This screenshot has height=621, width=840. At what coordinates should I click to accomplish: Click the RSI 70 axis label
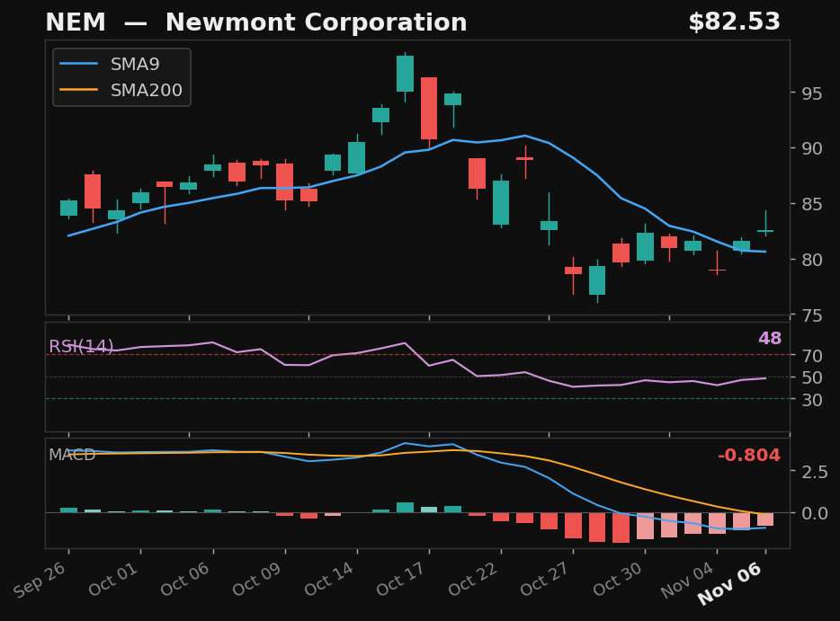point(811,356)
